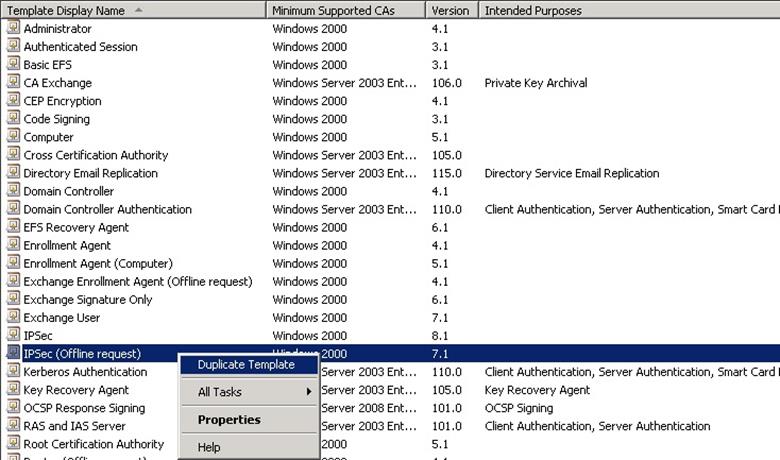Select Exchange Enrollment Agent (Offline request) name

[x=138, y=281]
